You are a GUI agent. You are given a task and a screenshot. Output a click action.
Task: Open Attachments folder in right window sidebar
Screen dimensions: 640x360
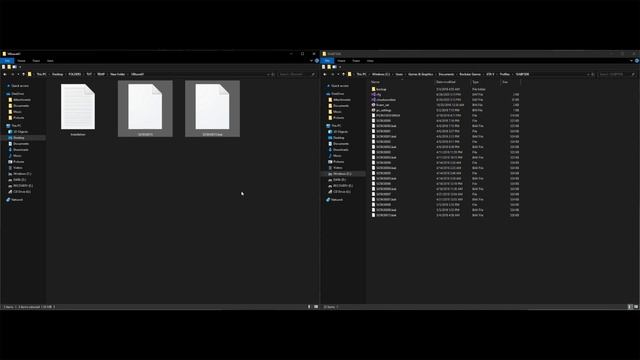[340, 100]
